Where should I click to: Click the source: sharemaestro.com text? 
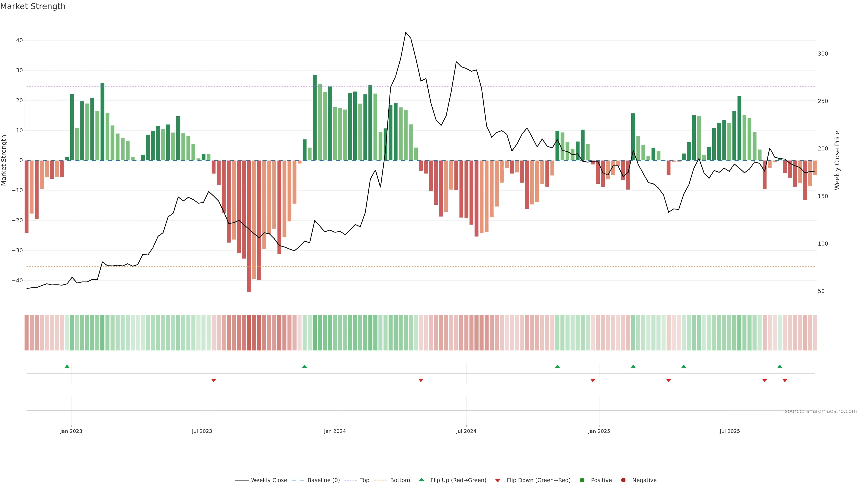pos(821,411)
